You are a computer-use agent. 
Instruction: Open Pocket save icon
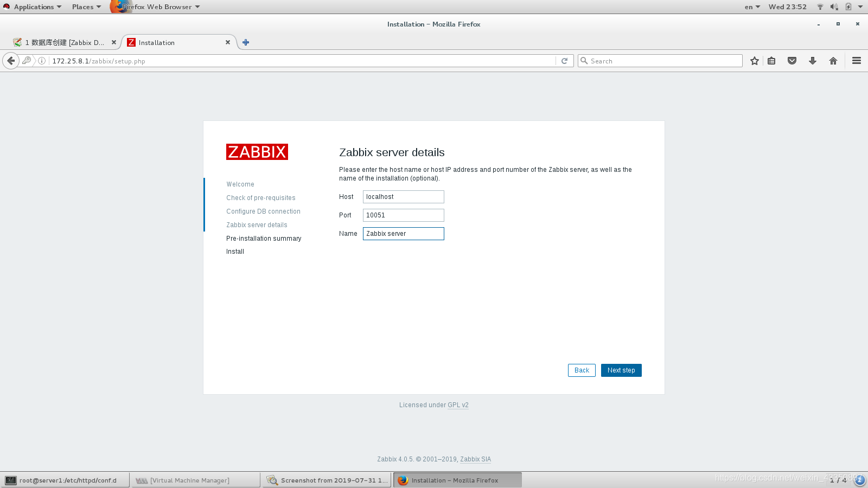tap(792, 61)
